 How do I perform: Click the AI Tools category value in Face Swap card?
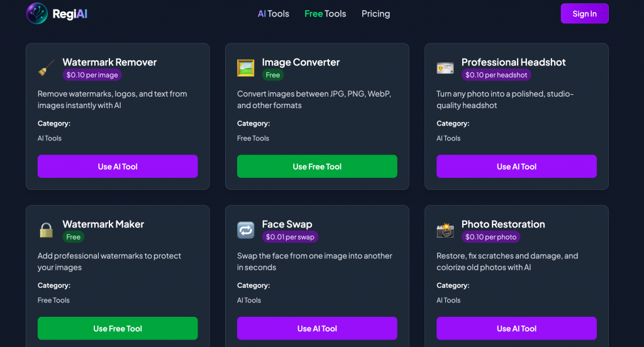coord(249,300)
